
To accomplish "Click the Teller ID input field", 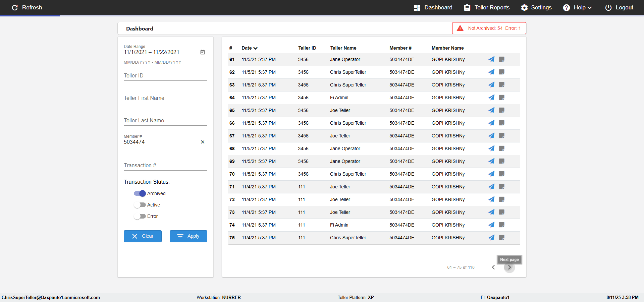I will pos(165,75).
